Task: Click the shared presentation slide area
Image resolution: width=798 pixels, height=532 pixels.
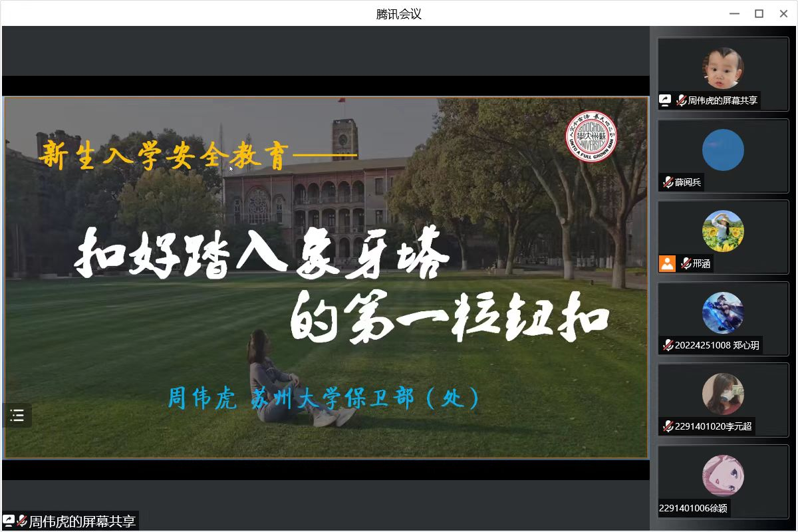Action: click(325, 279)
